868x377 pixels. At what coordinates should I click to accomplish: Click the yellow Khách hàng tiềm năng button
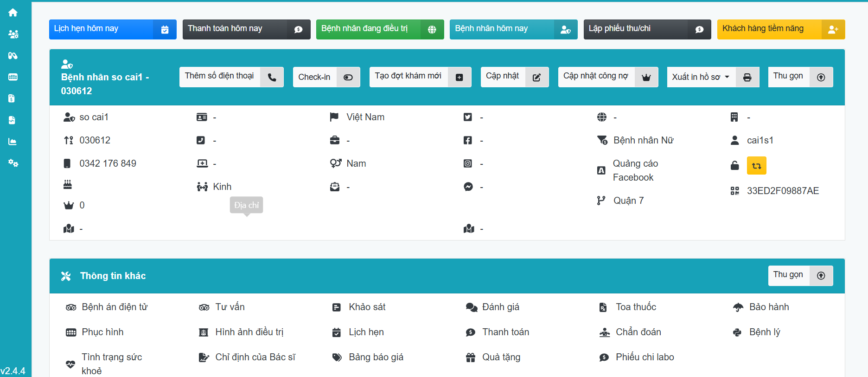(x=780, y=29)
